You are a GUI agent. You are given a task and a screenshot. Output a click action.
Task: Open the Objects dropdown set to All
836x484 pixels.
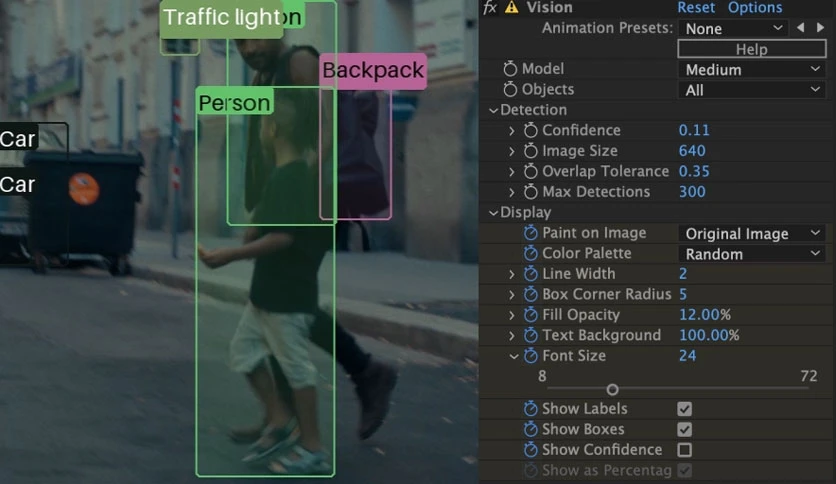coord(752,90)
